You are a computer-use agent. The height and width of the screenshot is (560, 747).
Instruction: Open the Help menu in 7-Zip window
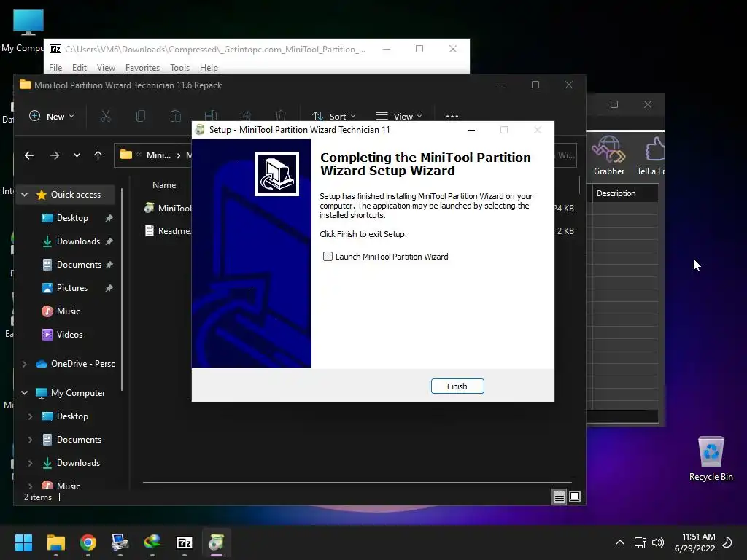click(209, 68)
